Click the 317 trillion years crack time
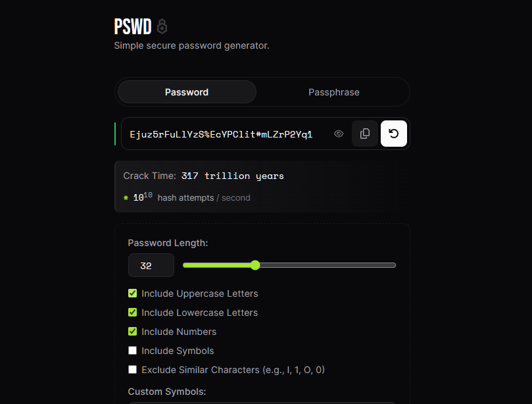The width and height of the screenshot is (532, 404). pos(232,176)
